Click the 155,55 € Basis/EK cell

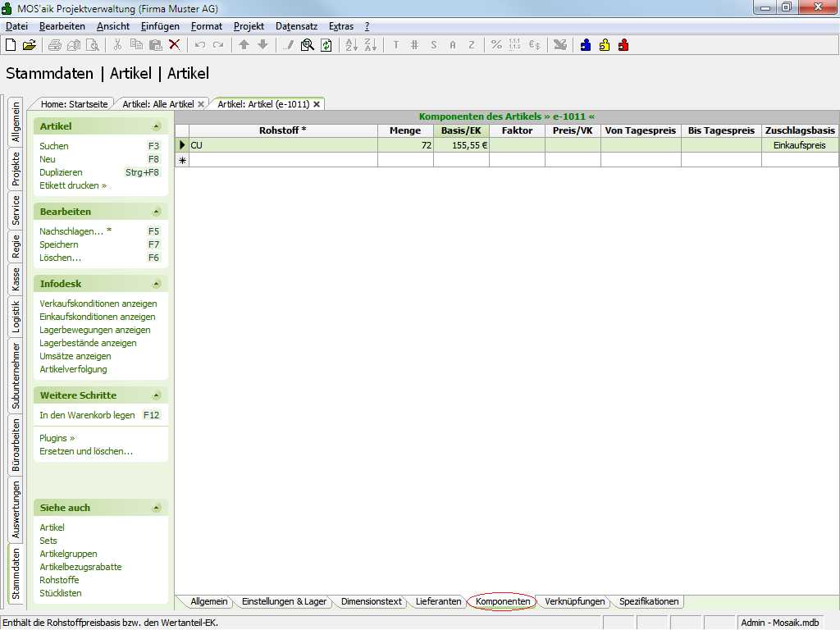(x=461, y=145)
